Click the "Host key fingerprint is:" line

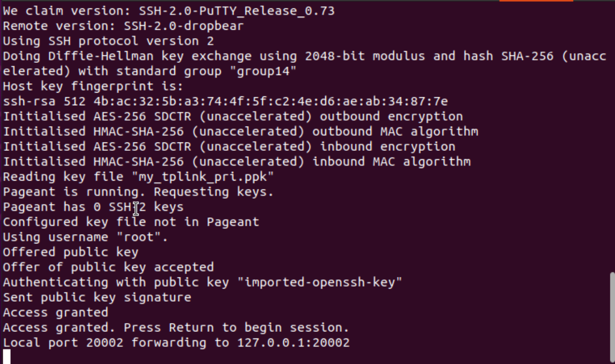pos(93,86)
